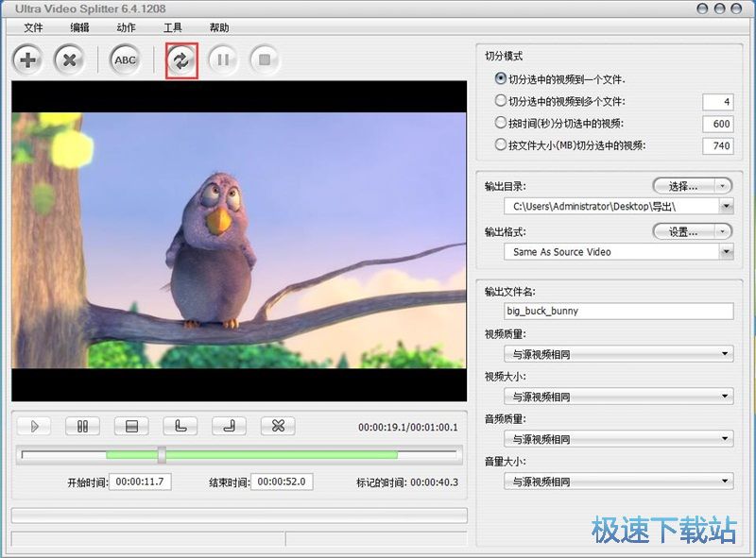Click the ABC rename icon
Viewport: 756px width, 558px height.
[125, 60]
